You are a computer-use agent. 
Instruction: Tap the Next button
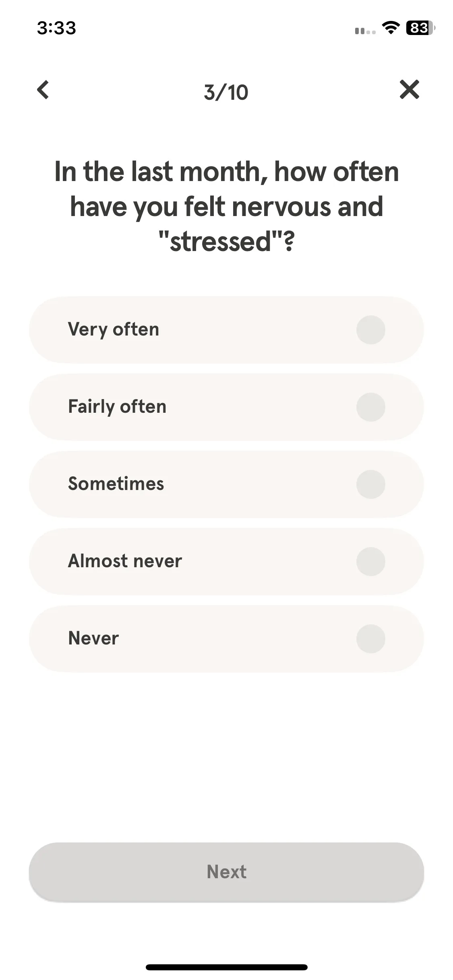[x=226, y=872]
